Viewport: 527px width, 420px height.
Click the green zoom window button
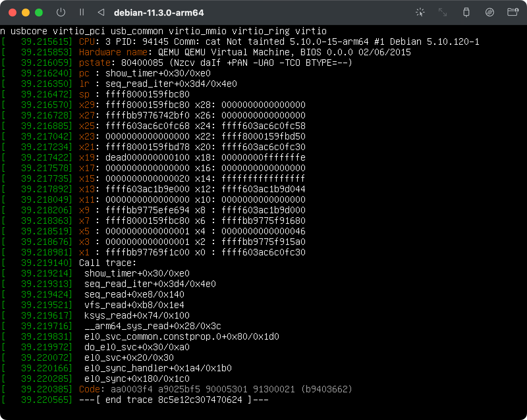click(x=39, y=12)
